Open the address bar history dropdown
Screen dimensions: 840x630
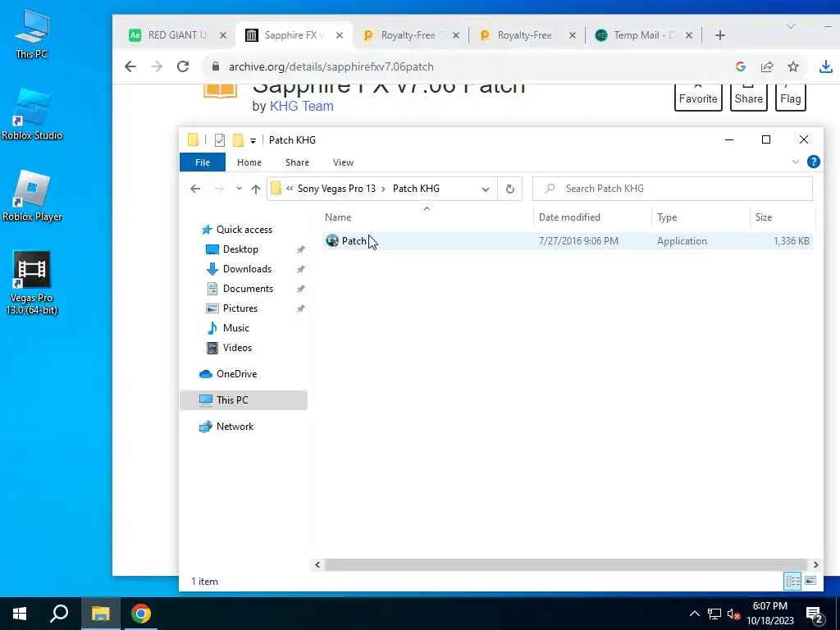[486, 189]
